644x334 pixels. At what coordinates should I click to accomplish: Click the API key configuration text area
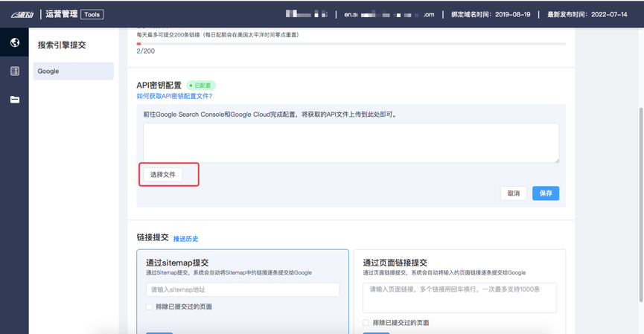click(351, 143)
